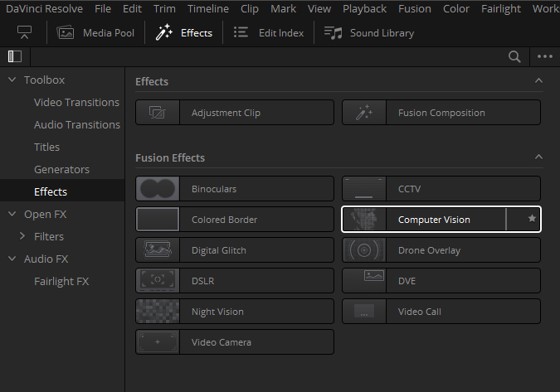Open the Fusion menu

click(414, 9)
